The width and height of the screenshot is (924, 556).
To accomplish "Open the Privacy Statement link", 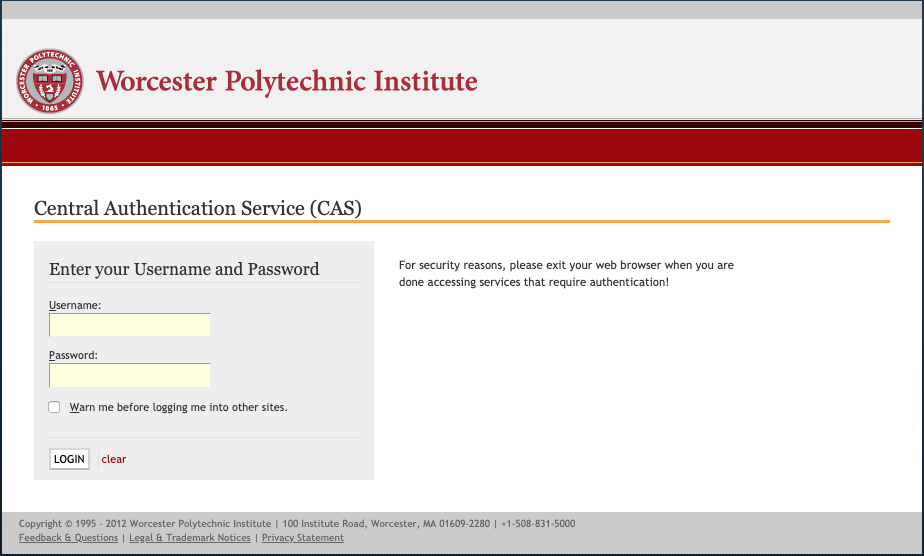I will pyautogui.click(x=303, y=538).
